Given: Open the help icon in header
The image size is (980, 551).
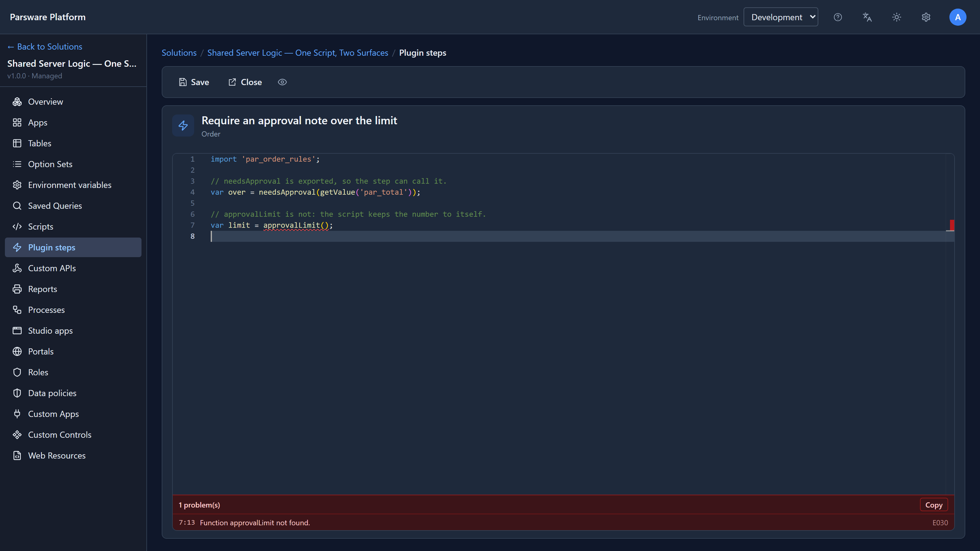Looking at the screenshot, I should (838, 17).
